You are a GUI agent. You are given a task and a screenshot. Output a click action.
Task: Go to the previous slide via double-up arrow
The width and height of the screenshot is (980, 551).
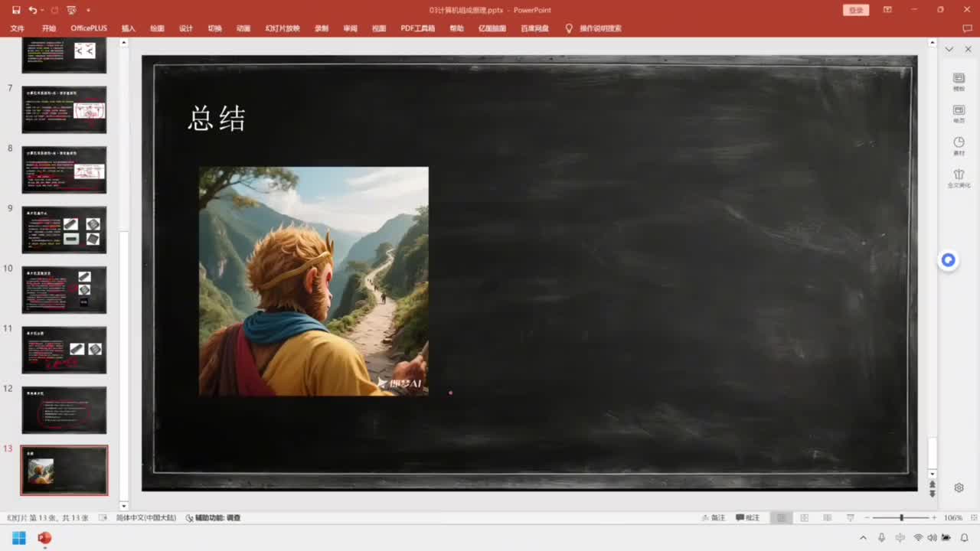(x=932, y=484)
